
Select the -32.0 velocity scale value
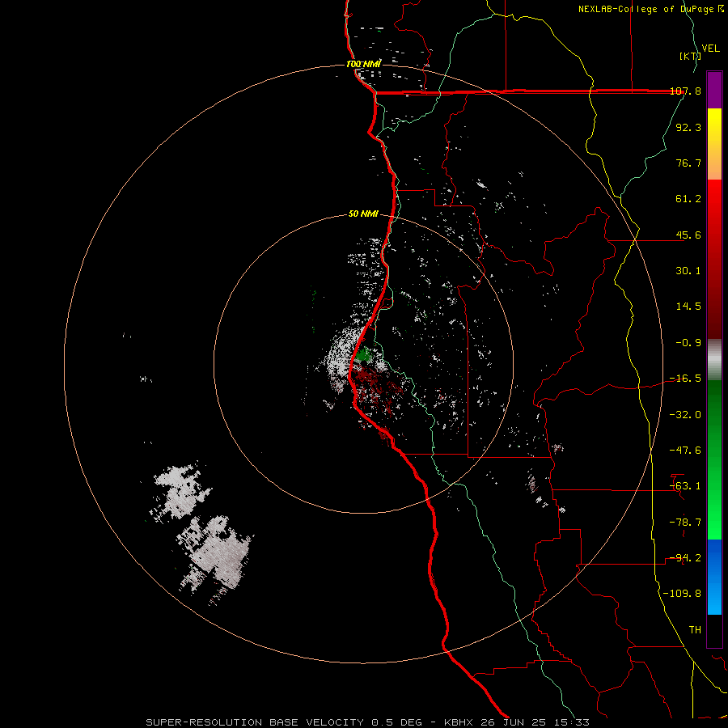[685, 415]
